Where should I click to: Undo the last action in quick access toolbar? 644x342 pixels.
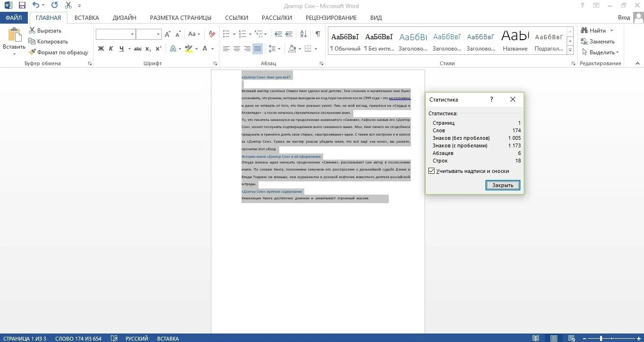click(x=36, y=6)
